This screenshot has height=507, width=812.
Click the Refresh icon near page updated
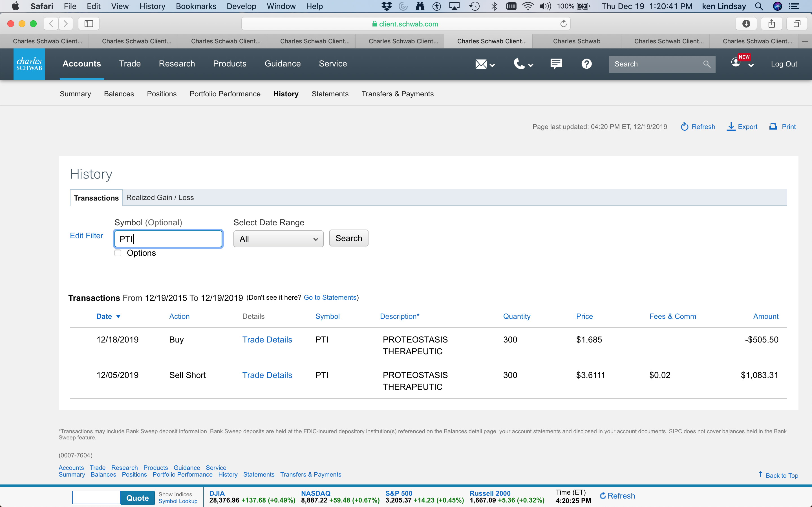click(685, 127)
